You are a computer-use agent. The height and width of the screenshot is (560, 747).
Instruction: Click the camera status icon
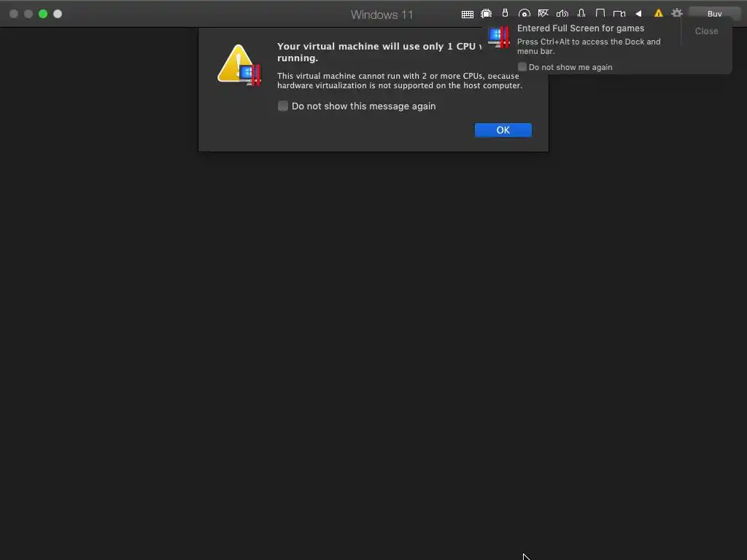tap(619, 14)
